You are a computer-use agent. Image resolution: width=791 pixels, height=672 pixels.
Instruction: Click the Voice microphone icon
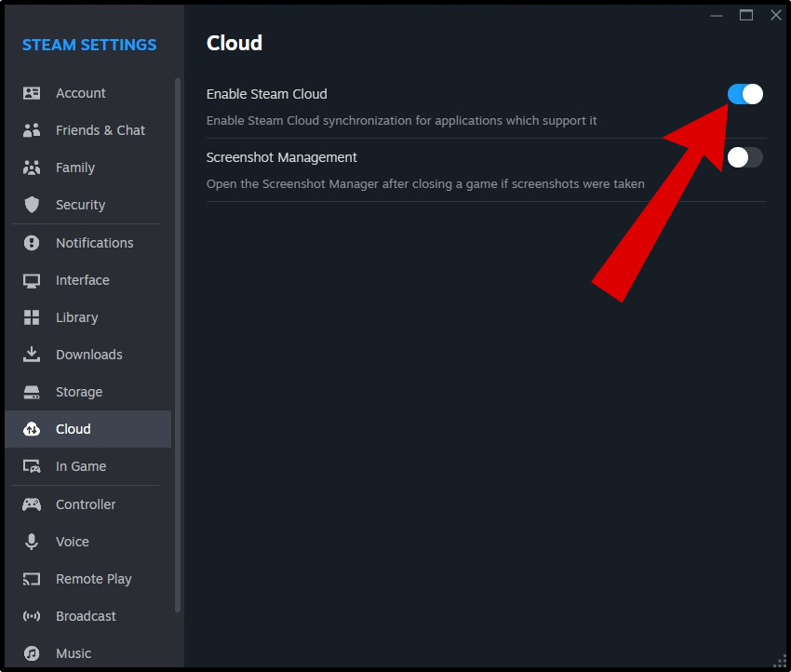click(32, 542)
